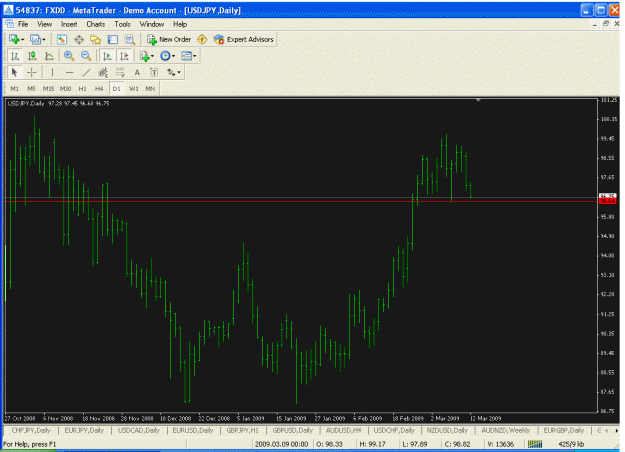Open the Help menu

point(180,24)
